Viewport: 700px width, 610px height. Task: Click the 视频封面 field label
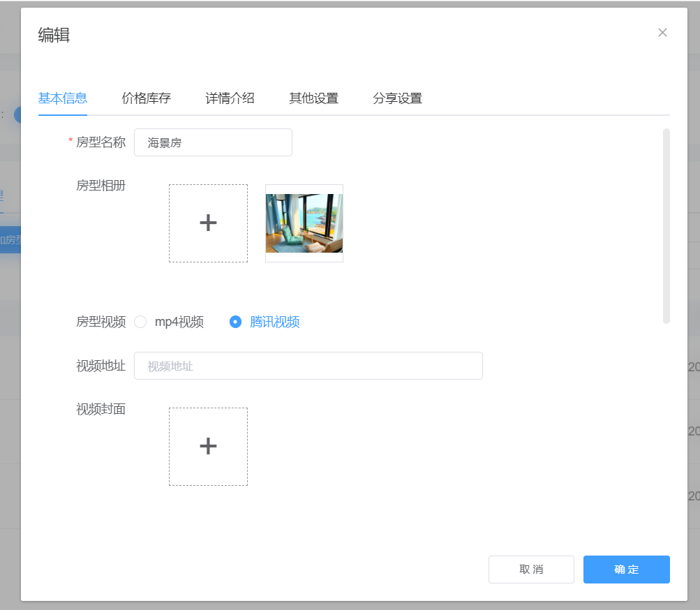[100, 409]
